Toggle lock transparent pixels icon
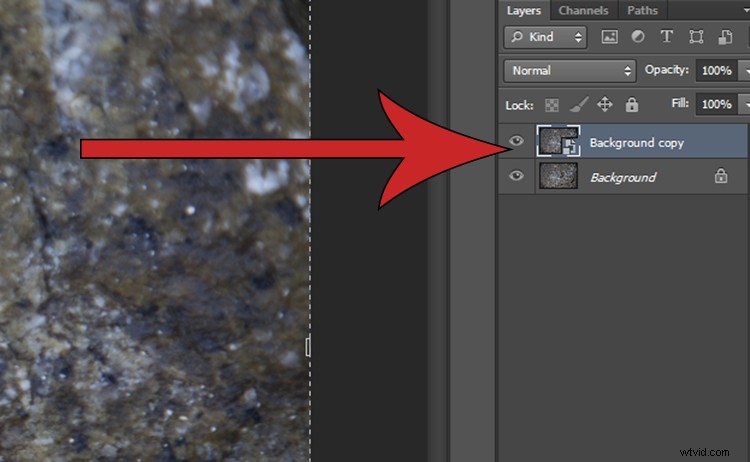The image size is (750, 462). (x=551, y=105)
